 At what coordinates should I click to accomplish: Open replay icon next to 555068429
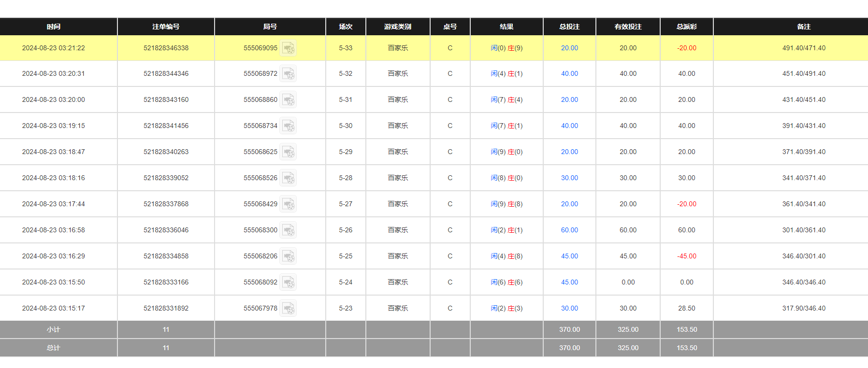[x=289, y=204]
